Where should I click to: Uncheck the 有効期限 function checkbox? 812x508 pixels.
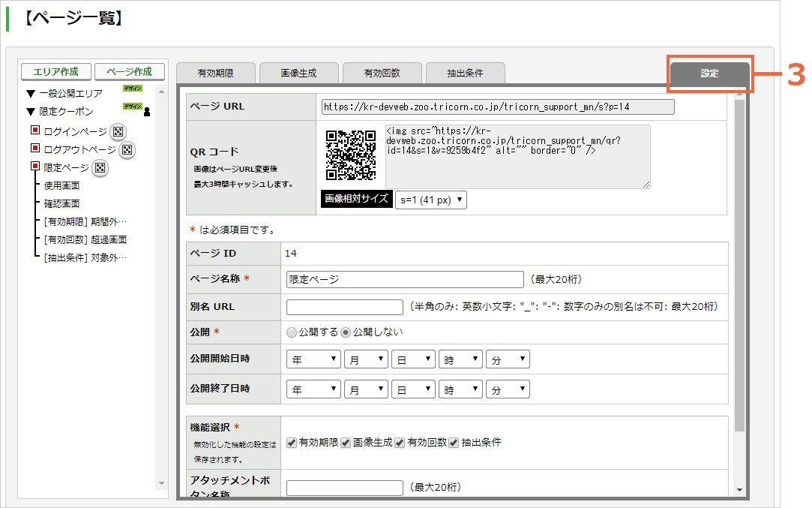tap(292, 443)
